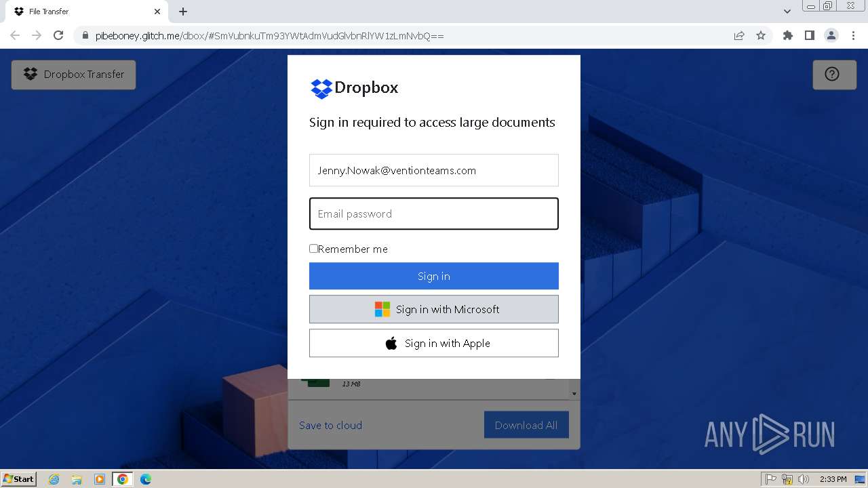Close the File Transfer tab
This screenshot has height=488, width=868.
pos(157,12)
